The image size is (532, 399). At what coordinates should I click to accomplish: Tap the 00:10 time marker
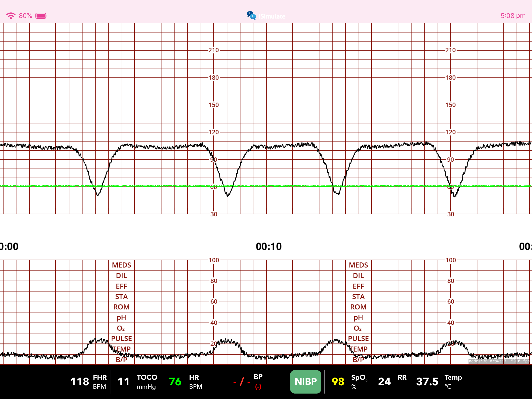(269, 247)
